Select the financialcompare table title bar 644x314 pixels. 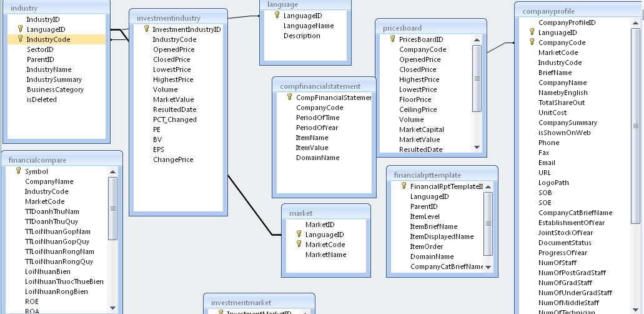[x=62, y=160]
